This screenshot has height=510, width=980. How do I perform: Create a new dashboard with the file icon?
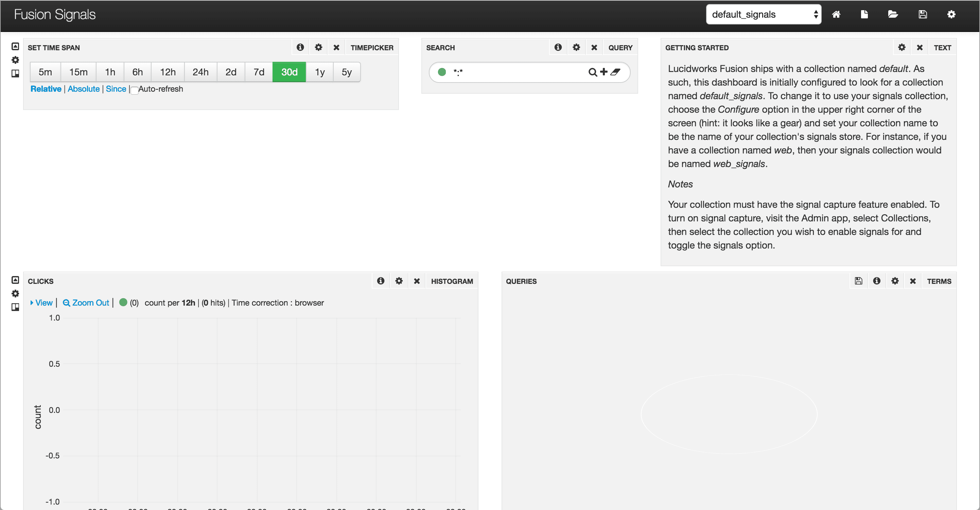pyautogui.click(x=864, y=15)
